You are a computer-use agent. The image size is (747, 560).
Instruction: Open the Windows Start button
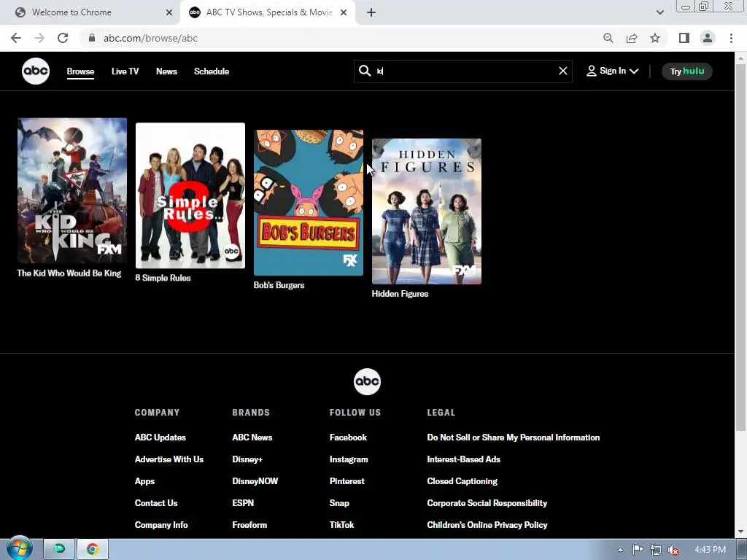click(19, 549)
